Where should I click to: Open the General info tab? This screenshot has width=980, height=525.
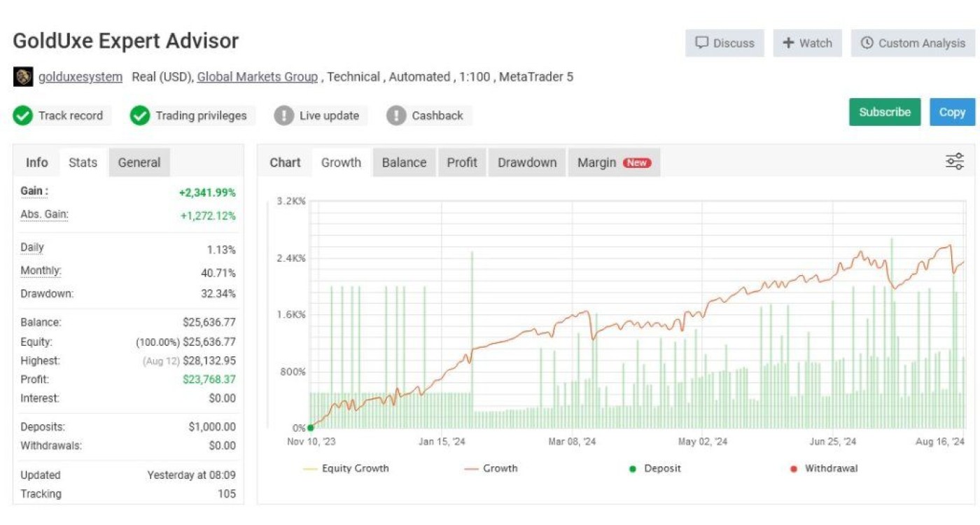[139, 162]
